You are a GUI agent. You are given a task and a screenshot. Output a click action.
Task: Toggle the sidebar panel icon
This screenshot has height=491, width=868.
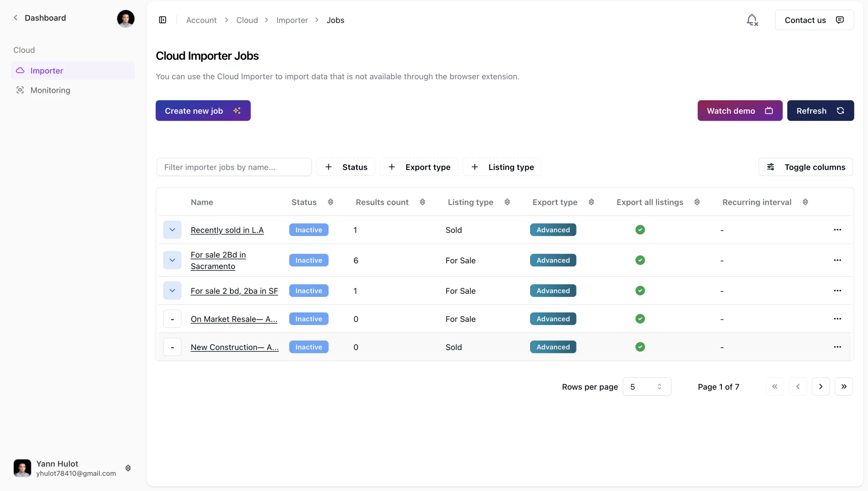(x=163, y=20)
